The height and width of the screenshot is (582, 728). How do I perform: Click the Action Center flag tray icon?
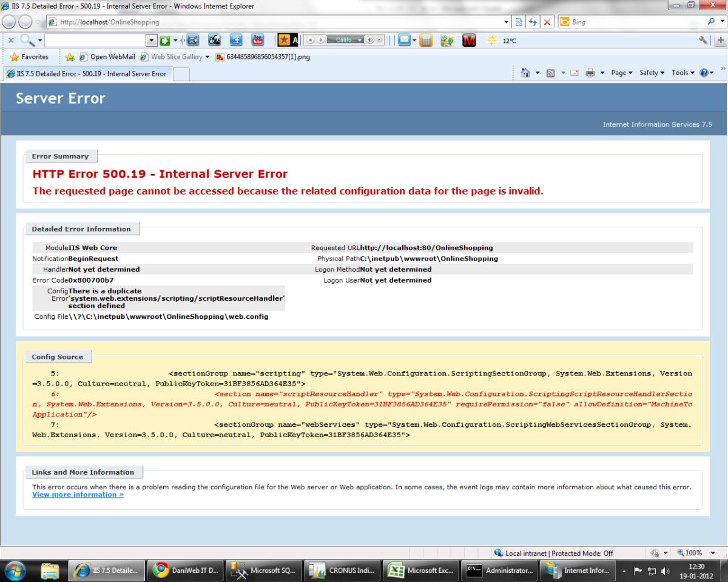click(638, 570)
